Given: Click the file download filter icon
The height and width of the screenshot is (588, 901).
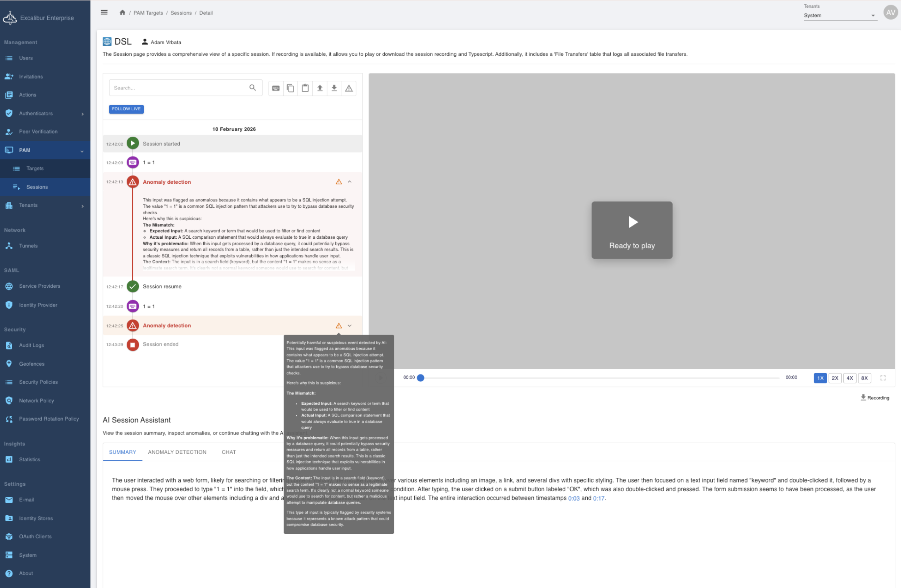Looking at the screenshot, I should 334,88.
